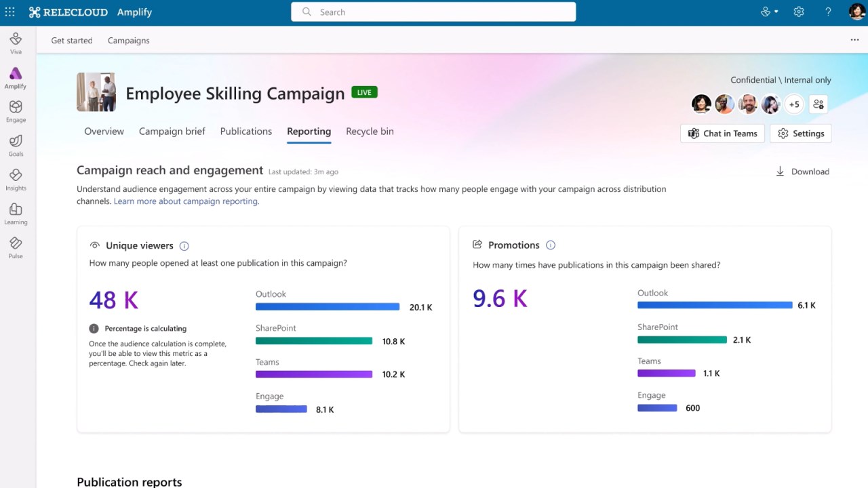Click the 48 K unique viewers value

coord(114,300)
